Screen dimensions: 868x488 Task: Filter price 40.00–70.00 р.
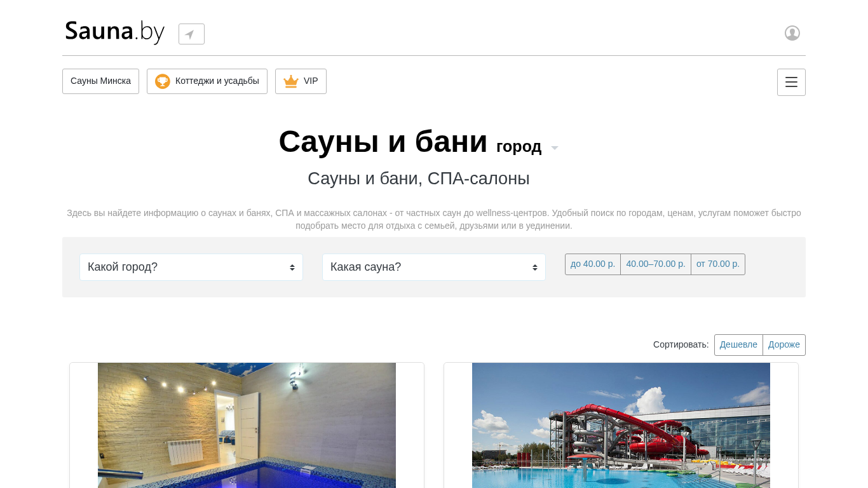656,264
